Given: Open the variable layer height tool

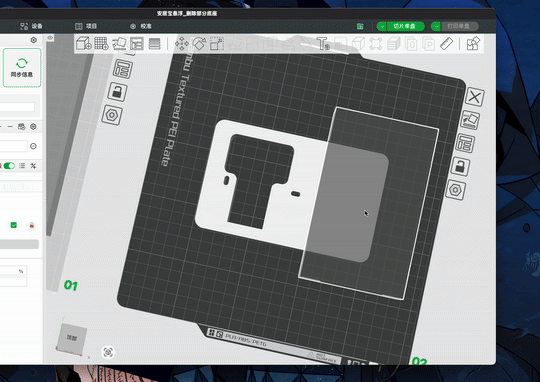Looking at the screenshot, I should 154,44.
